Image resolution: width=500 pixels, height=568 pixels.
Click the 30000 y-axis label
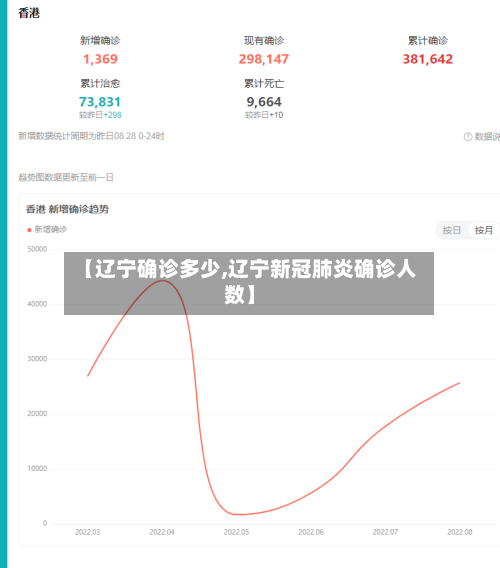click(37, 359)
